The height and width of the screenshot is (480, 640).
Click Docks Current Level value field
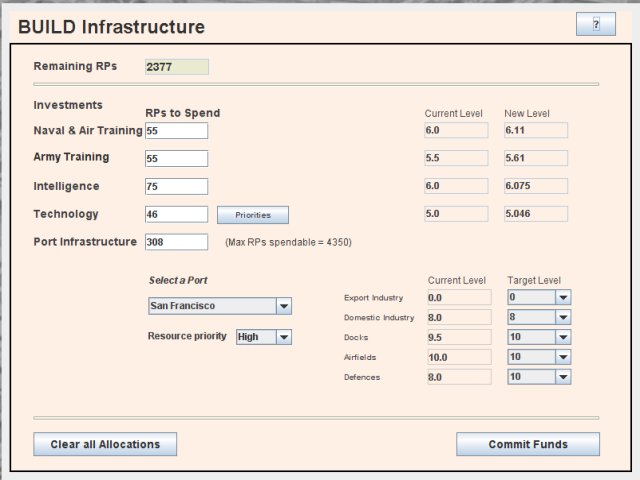click(x=459, y=337)
